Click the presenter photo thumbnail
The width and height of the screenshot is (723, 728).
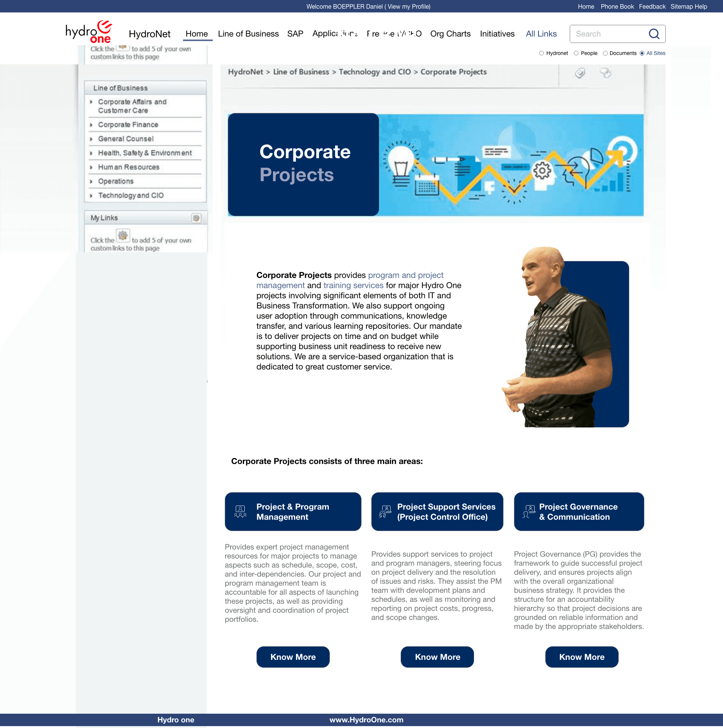tap(565, 337)
